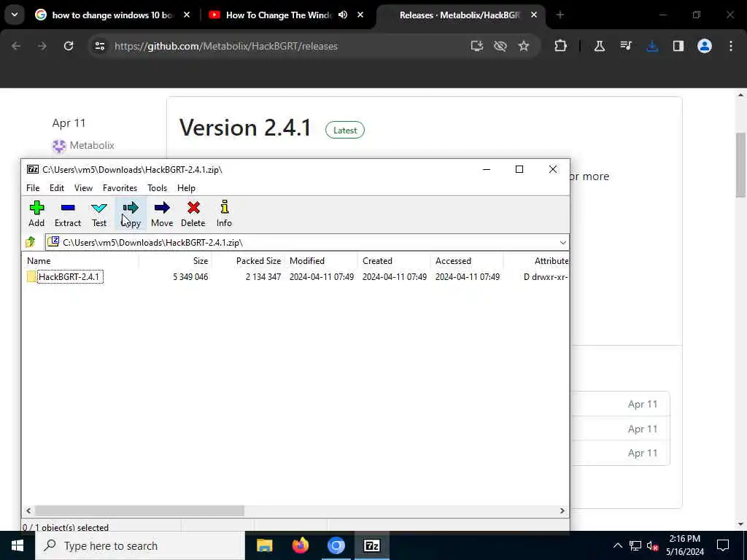Sort by the Packed Size column header
The width and height of the screenshot is (747, 560).
[248, 261]
